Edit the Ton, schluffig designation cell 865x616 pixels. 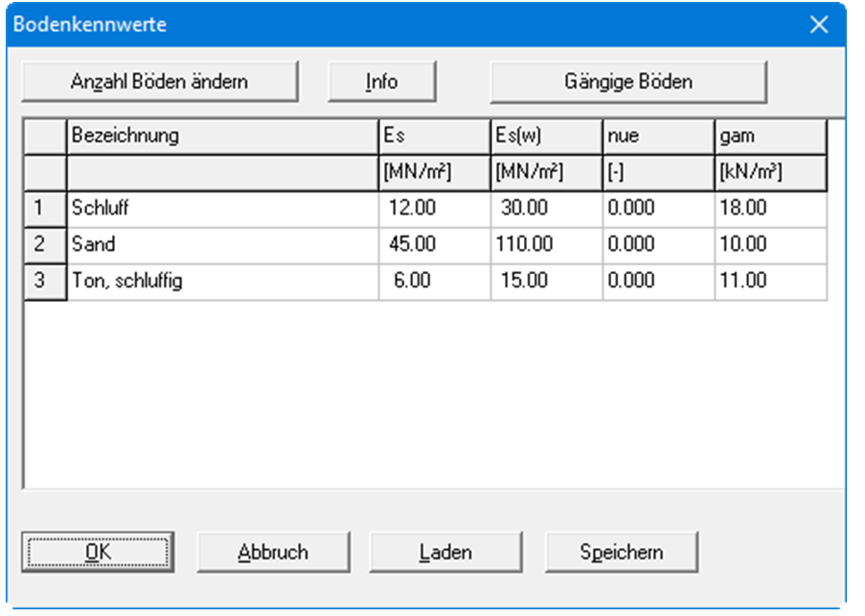[222, 281]
